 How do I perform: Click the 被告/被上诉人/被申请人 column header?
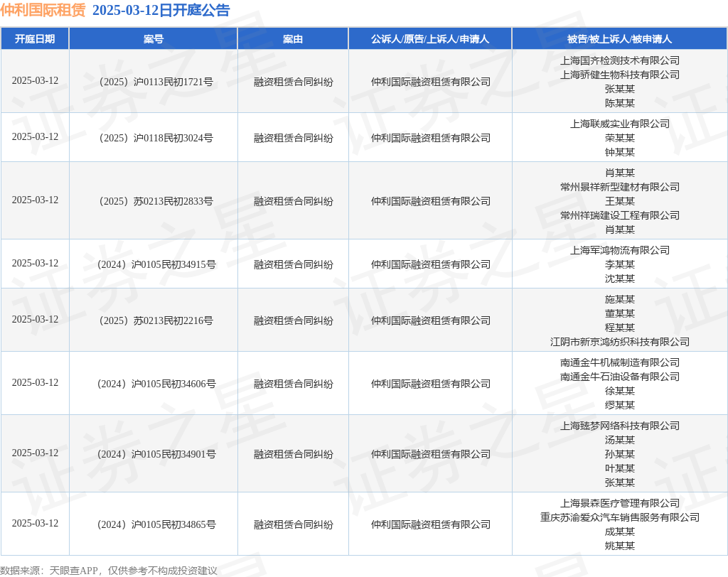pos(619,39)
